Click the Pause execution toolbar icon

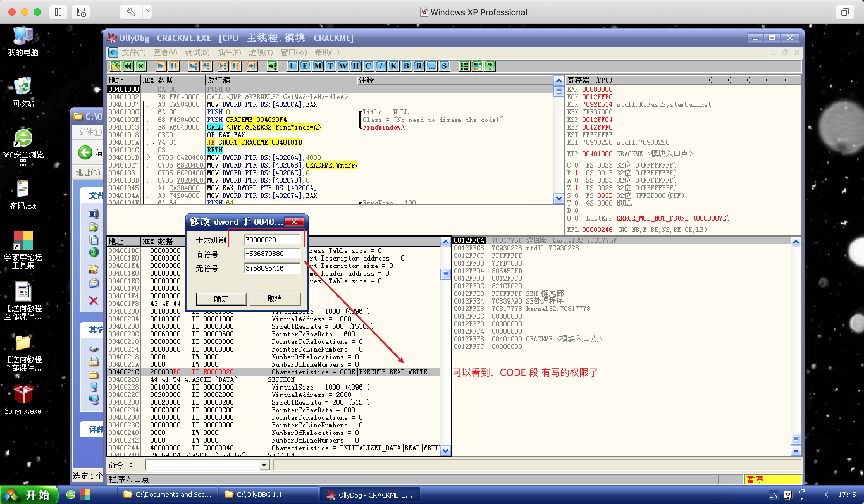174,66
